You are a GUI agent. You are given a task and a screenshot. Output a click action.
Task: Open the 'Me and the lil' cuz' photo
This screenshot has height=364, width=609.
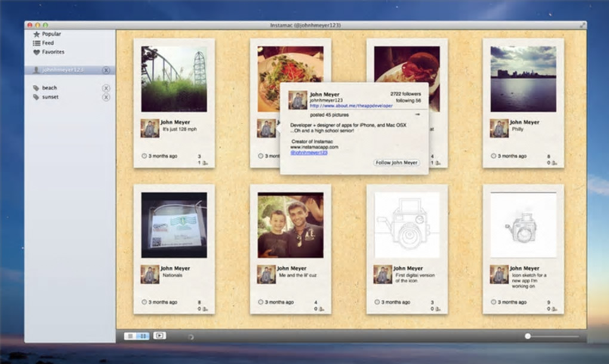[x=291, y=225]
